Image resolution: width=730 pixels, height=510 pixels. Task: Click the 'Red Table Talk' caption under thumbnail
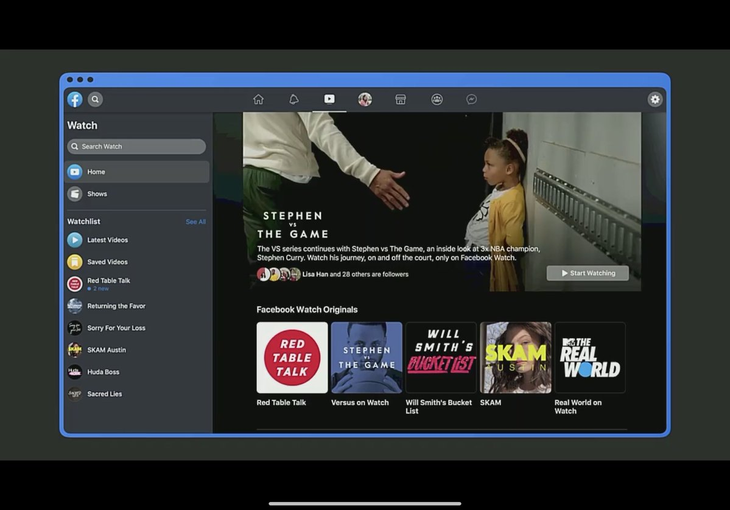click(281, 402)
